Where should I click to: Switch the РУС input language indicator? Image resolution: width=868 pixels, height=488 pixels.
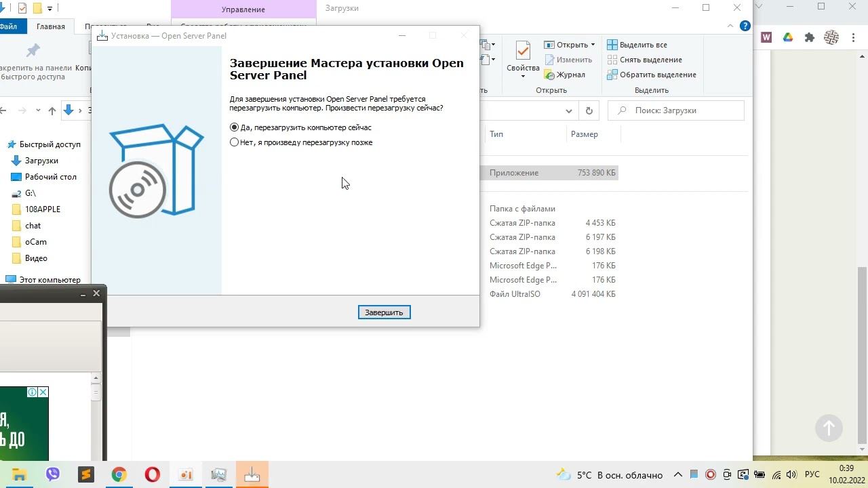tap(812, 475)
